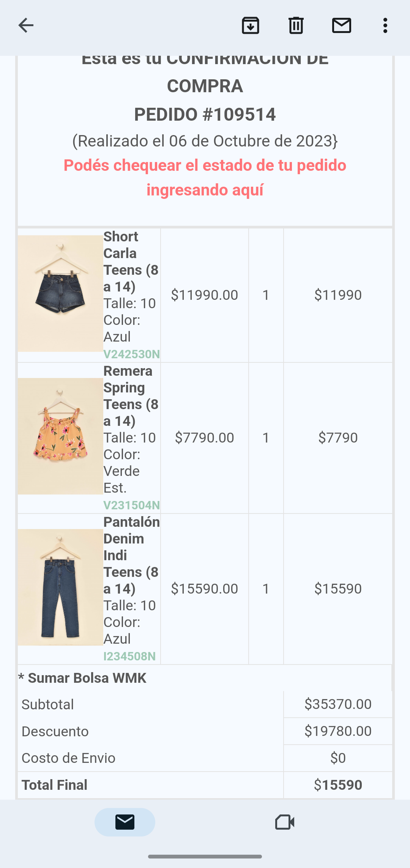Mark the email as unread

click(x=341, y=25)
